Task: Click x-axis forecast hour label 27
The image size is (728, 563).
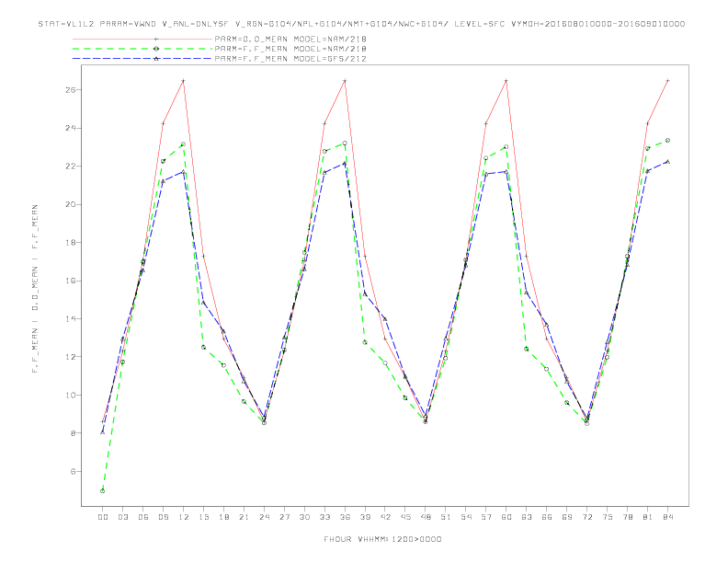Action: click(x=284, y=517)
